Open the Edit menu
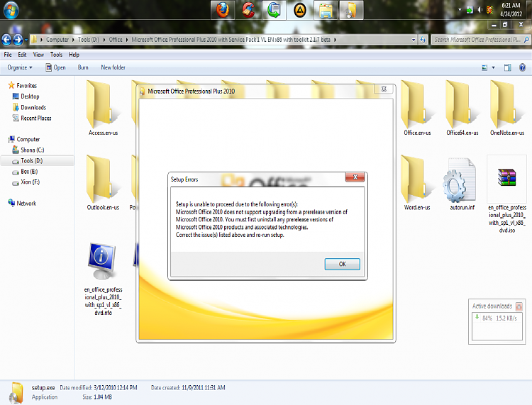Image resolution: width=532 pixels, height=405 pixels. point(22,55)
